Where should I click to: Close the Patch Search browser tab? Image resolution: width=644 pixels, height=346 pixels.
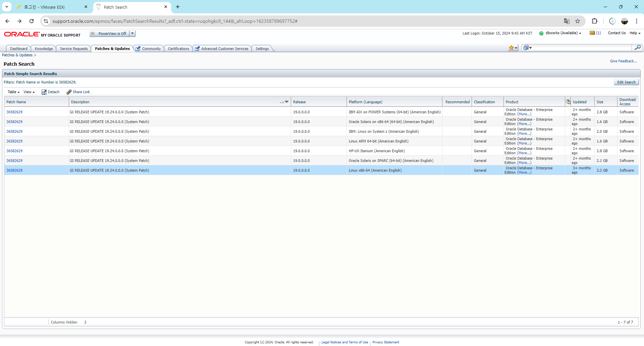point(166,7)
